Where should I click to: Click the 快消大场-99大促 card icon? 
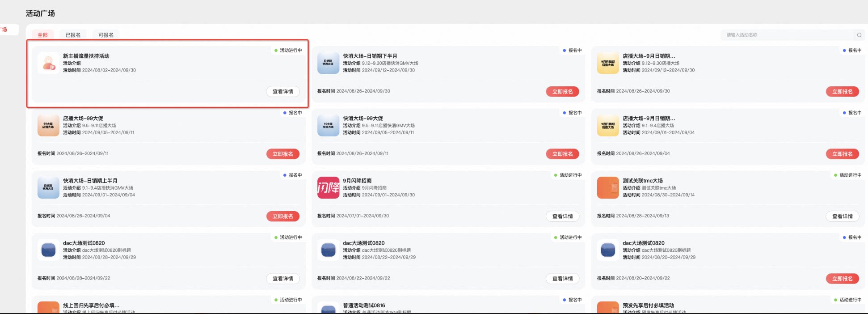click(x=328, y=125)
